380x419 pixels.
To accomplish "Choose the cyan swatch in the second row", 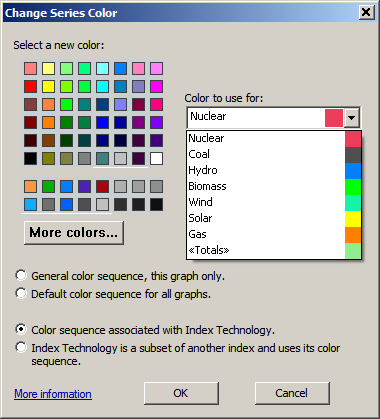I will tap(102, 86).
